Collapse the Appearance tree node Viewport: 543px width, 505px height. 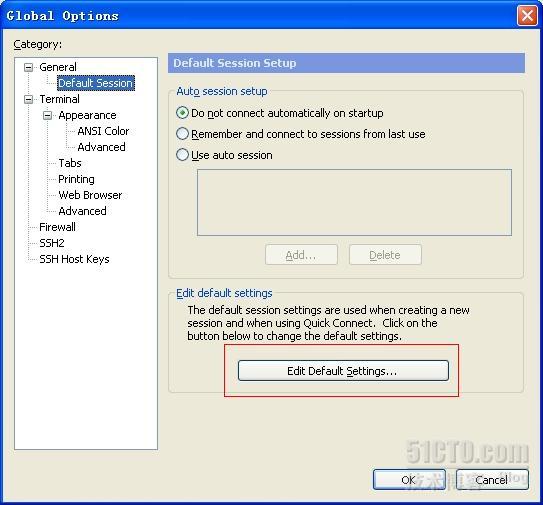click(x=47, y=115)
